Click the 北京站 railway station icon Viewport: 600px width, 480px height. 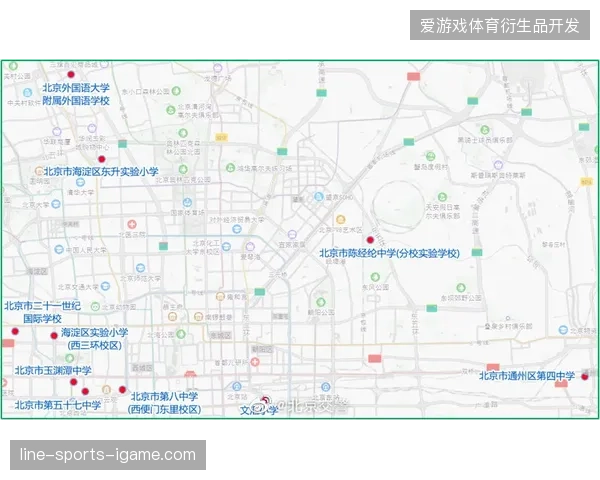pos(237,387)
